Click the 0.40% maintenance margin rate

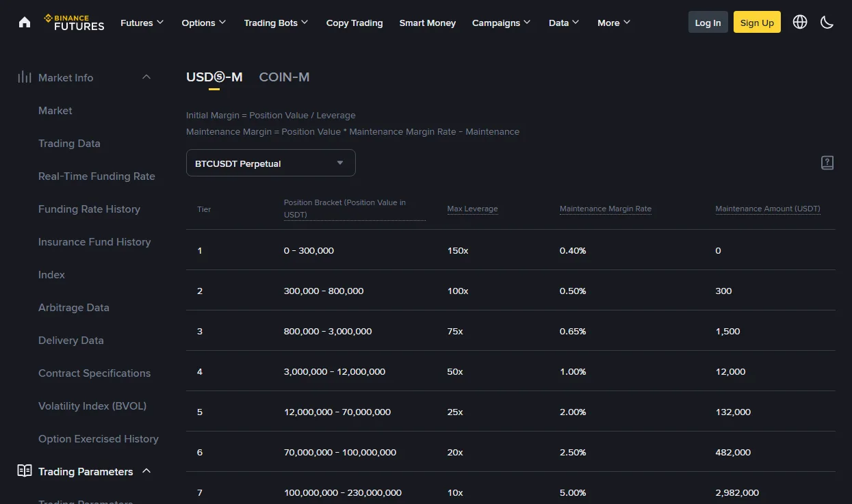point(573,250)
